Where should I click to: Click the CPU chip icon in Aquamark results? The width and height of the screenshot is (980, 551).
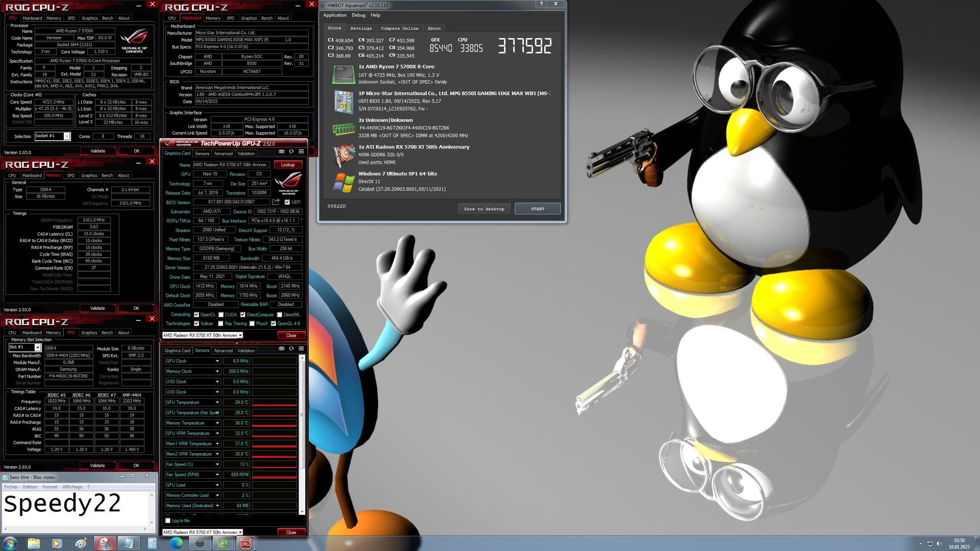click(344, 74)
